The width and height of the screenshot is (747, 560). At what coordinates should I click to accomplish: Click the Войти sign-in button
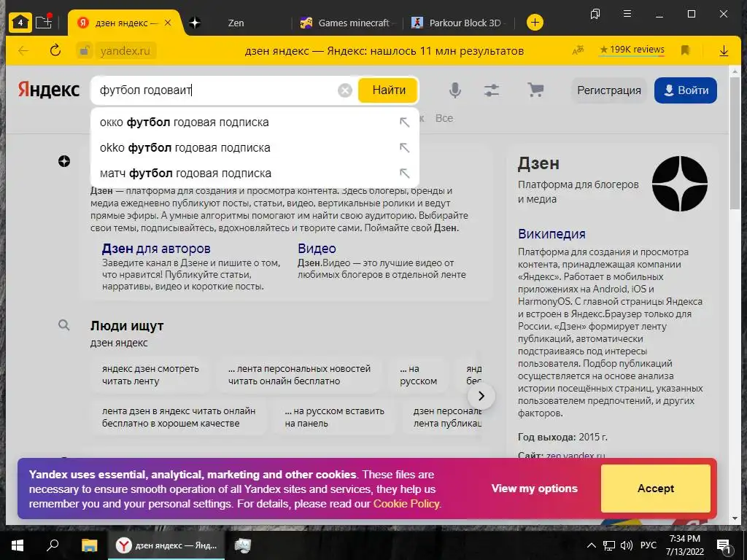686,90
